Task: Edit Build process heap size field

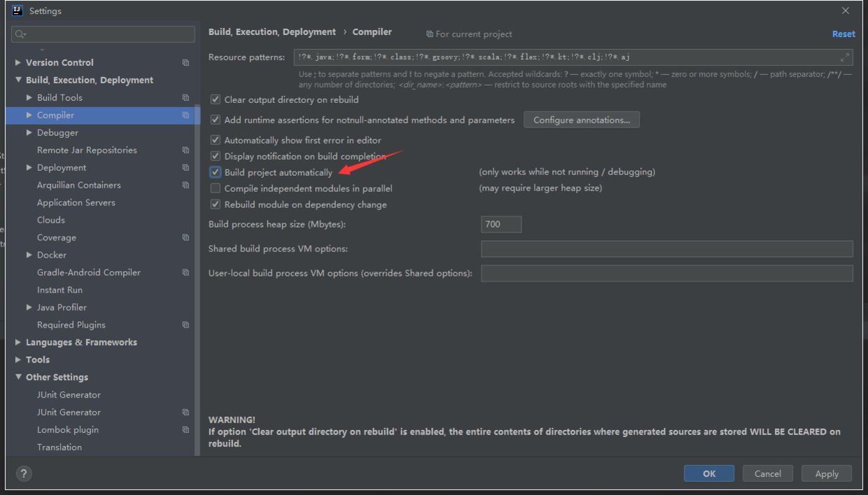Action: pyautogui.click(x=501, y=225)
